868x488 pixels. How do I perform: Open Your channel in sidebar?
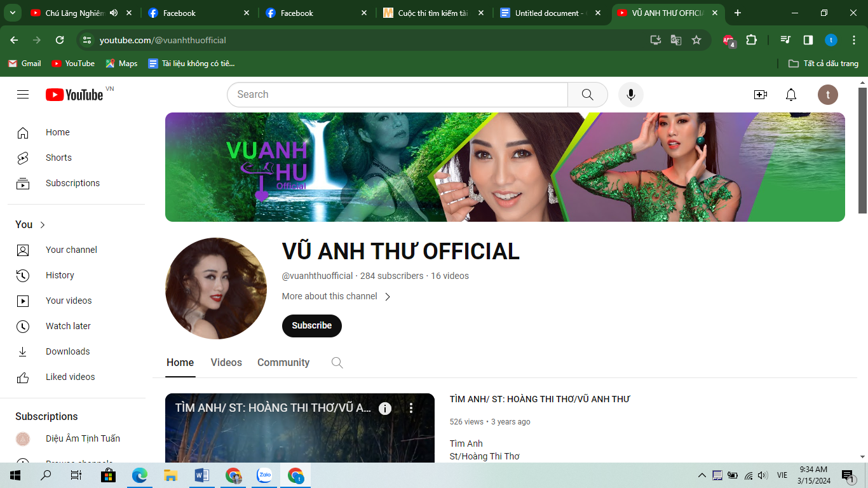(76, 250)
